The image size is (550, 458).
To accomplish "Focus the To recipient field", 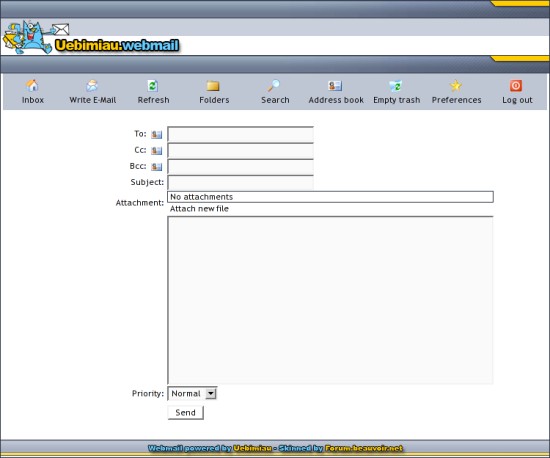I will [241, 134].
